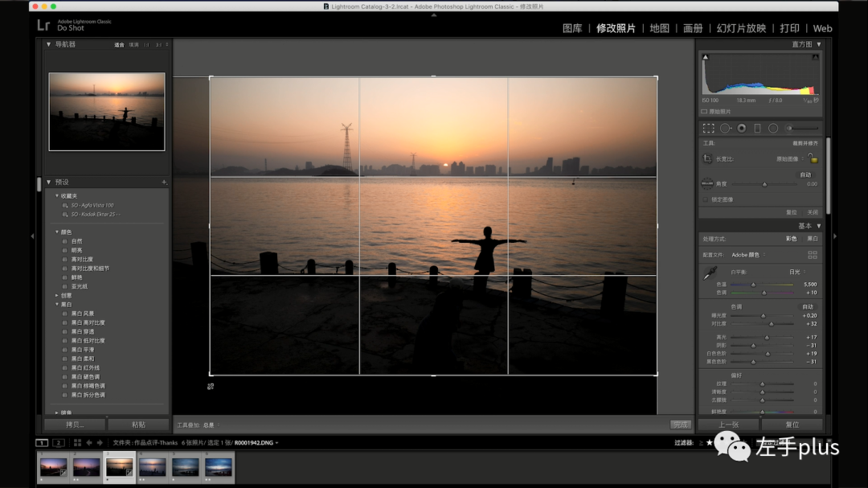Image resolution: width=868 pixels, height=488 pixels.
Task: Click the 完成 button below the photo
Action: pos(681,424)
